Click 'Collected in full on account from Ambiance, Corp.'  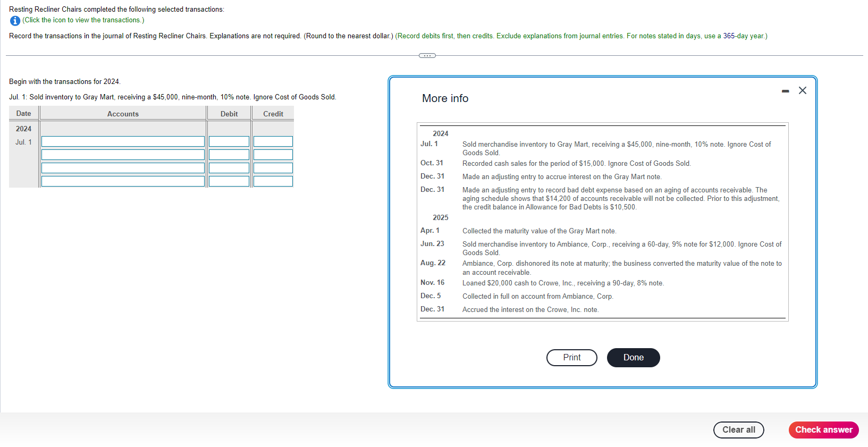coord(538,297)
